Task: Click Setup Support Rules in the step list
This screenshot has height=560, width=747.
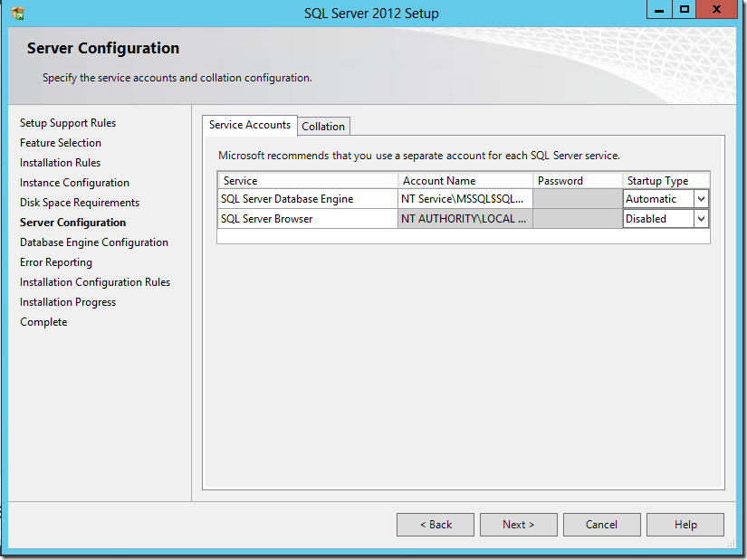Action: [68, 123]
